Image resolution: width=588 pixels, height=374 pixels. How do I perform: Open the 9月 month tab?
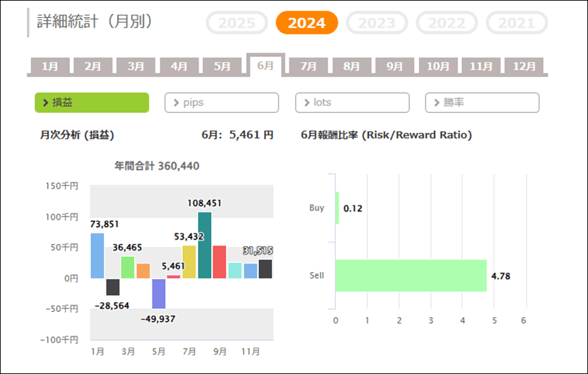395,67
